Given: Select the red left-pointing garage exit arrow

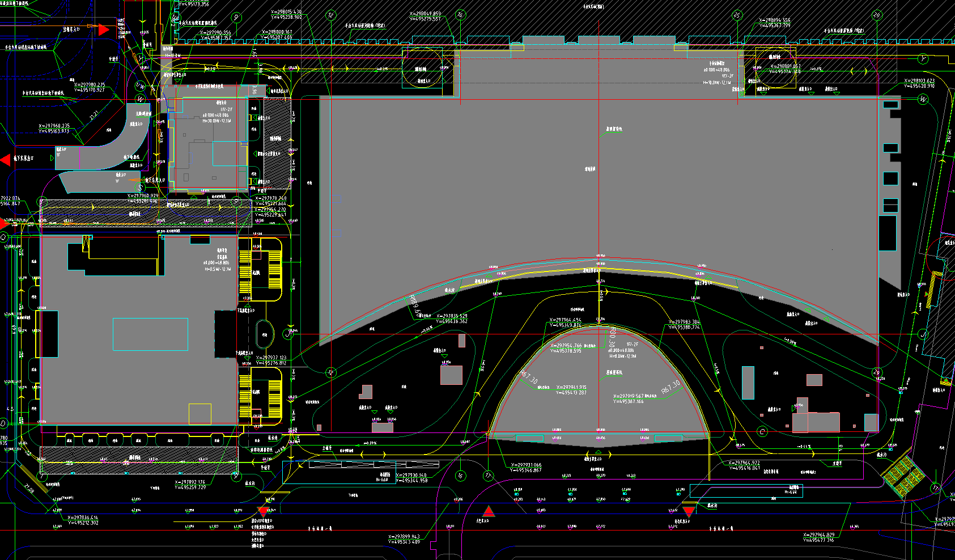Looking at the screenshot, I should 5,160.
